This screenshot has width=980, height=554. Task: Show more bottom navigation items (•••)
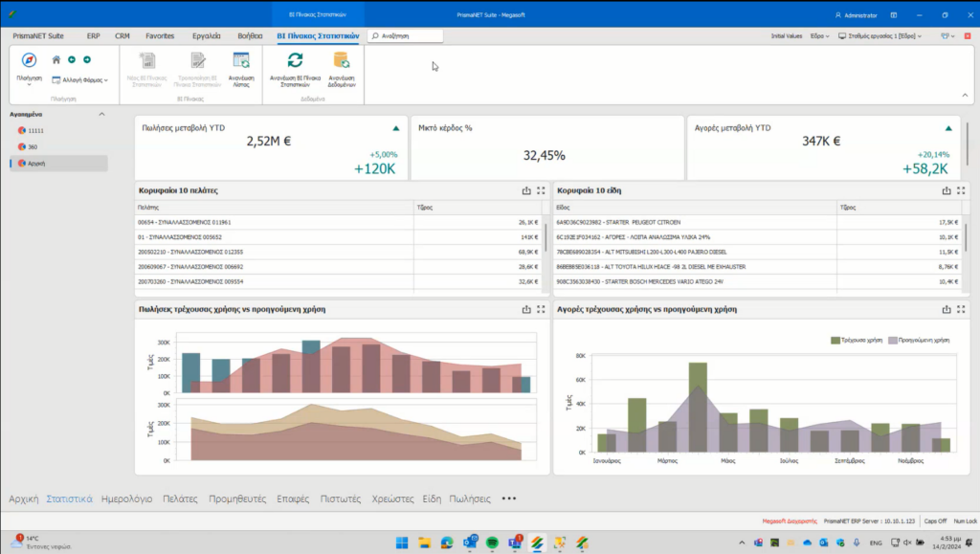(509, 499)
